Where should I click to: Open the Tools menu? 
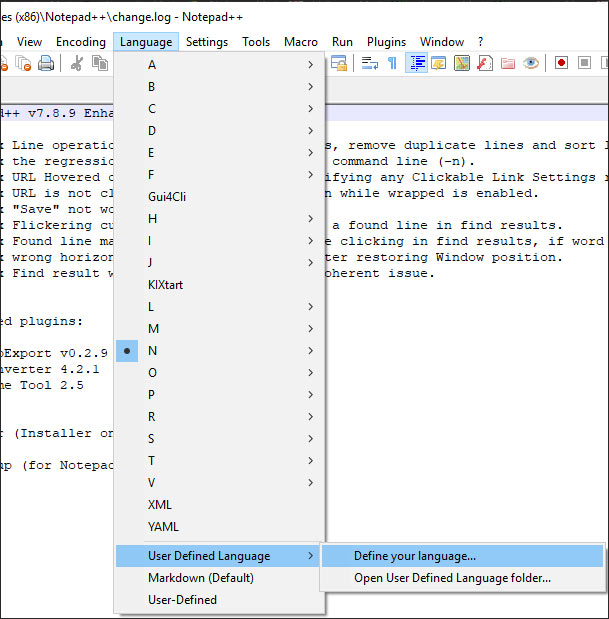pyautogui.click(x=256, y=42)
